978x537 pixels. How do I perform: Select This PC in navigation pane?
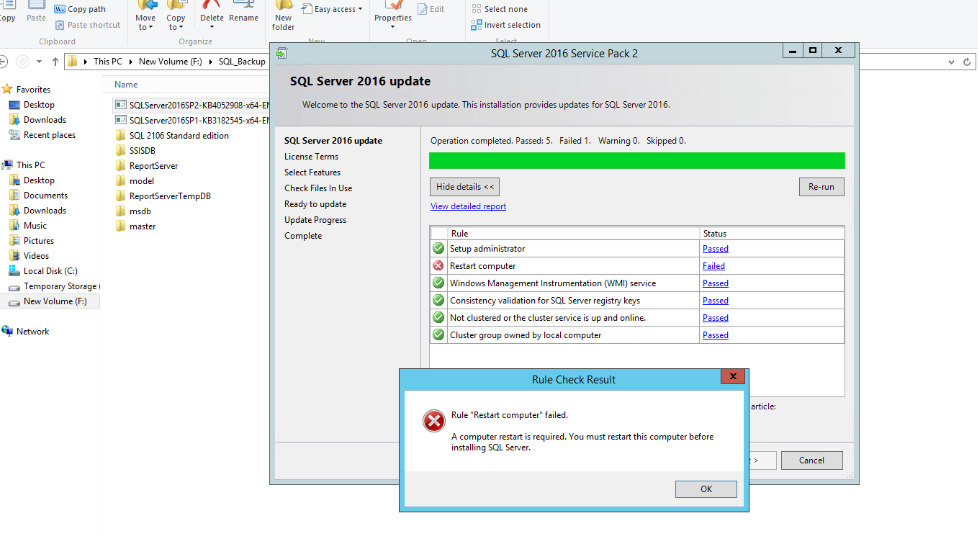[31, 165]
